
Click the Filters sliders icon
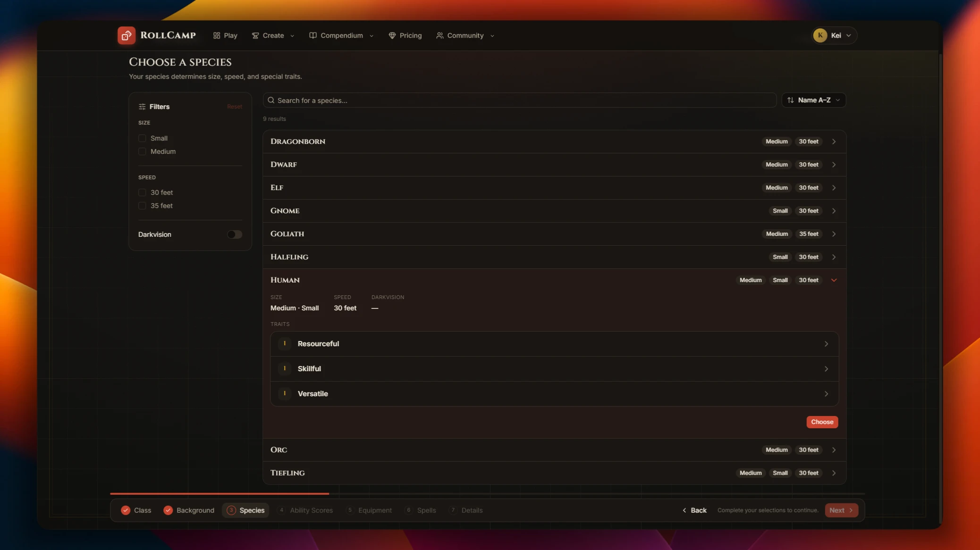pyautogui.click(x=142, y=107)
